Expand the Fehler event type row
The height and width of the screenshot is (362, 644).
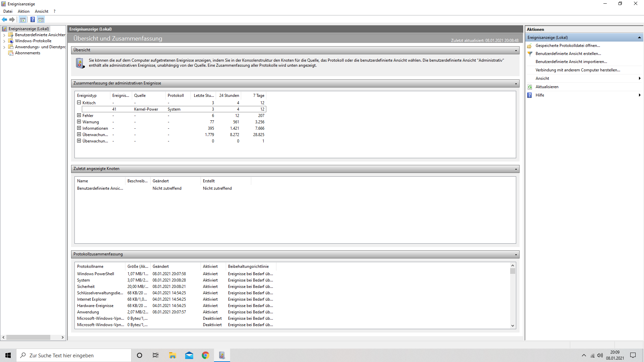pos(79,115)
